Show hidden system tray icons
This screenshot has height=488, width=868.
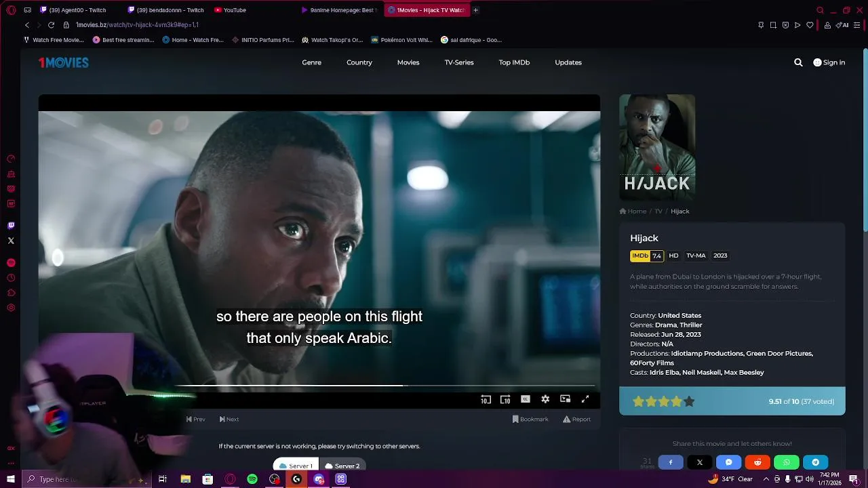766,479
